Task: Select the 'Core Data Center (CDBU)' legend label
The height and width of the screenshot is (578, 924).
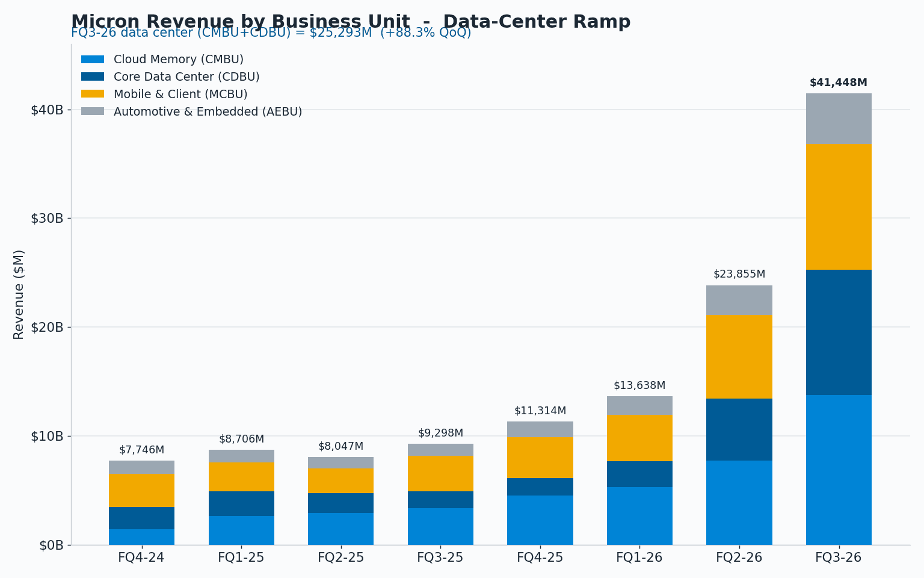Action: [186, 77]
